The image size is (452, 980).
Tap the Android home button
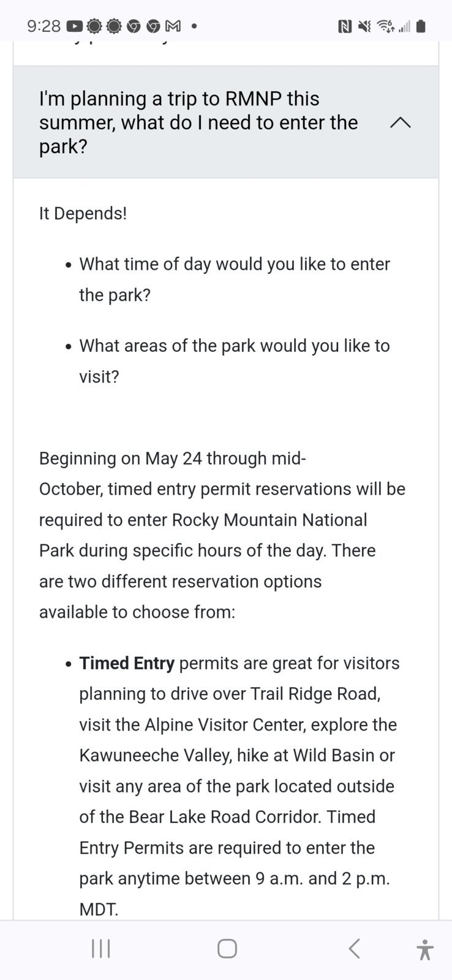pos(227,949)
